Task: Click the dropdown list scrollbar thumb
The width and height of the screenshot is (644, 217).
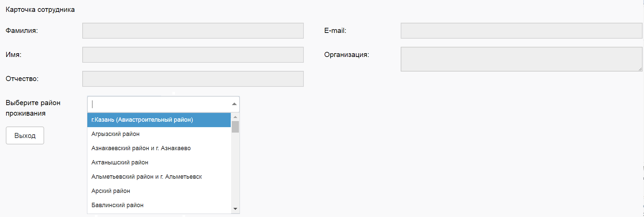Action: click(x=235, y=127)
